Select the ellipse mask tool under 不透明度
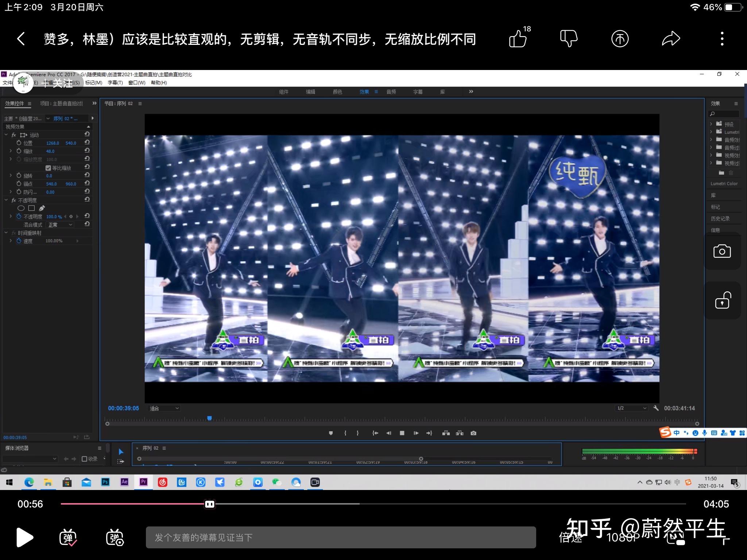 click(21, 208)
